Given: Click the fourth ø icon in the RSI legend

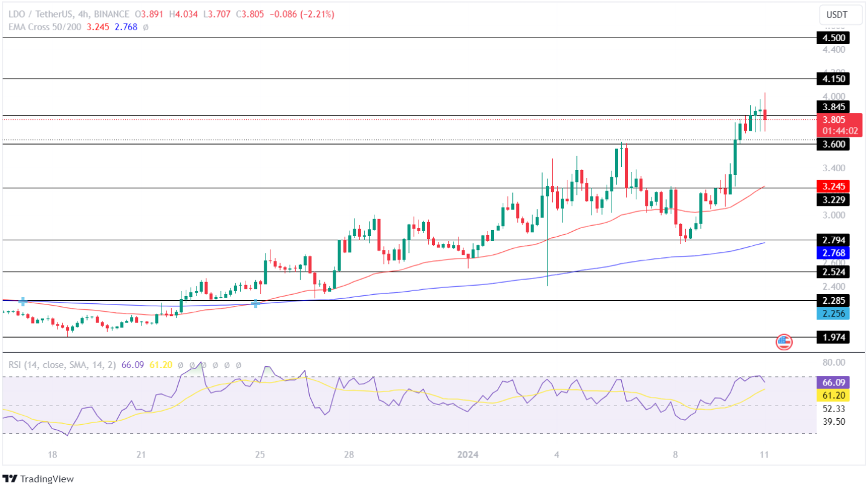Looking at the screenshot, I should 215,364.
